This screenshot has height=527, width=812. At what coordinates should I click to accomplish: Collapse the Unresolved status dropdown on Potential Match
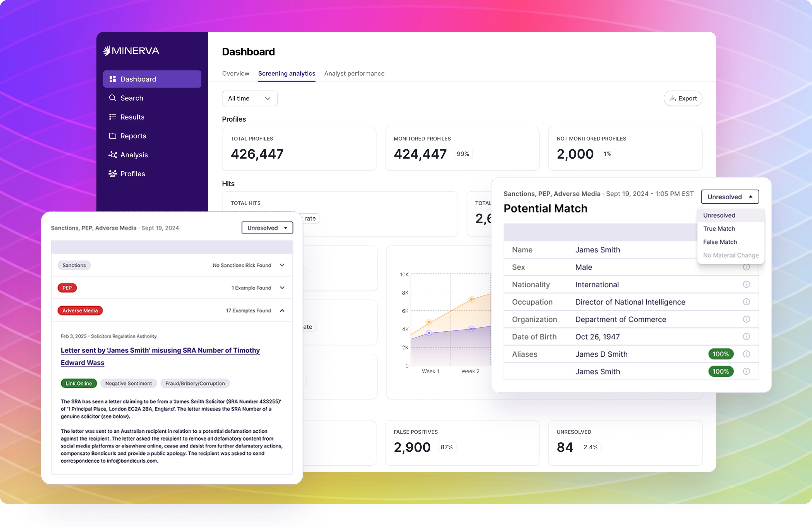(730, 197)
